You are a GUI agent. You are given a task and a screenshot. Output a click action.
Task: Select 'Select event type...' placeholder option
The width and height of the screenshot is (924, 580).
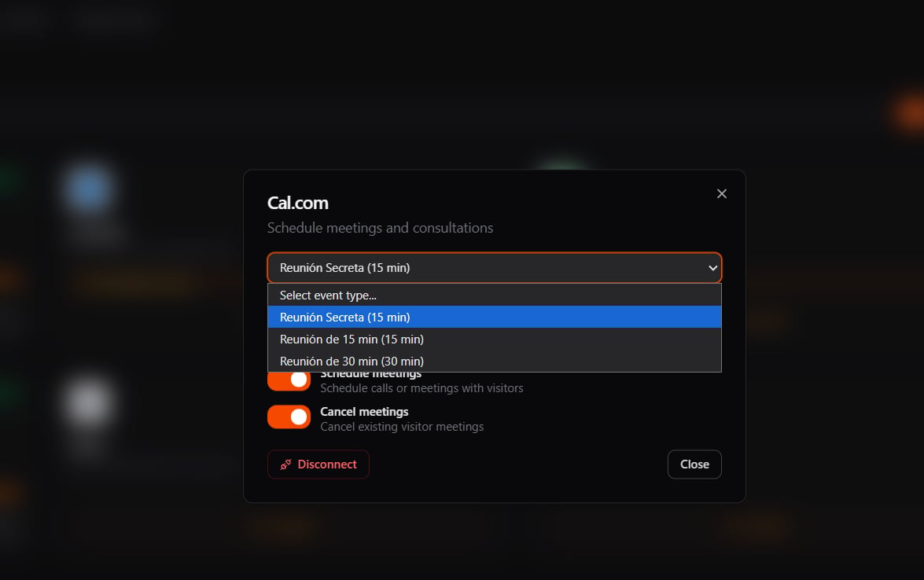(495, 295)
